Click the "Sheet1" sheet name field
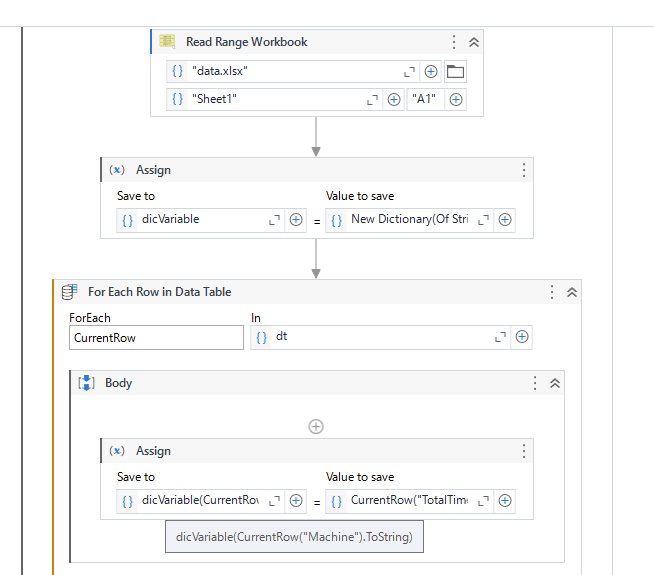The height and width of the screenshot is (575, 654). (275, 100)
